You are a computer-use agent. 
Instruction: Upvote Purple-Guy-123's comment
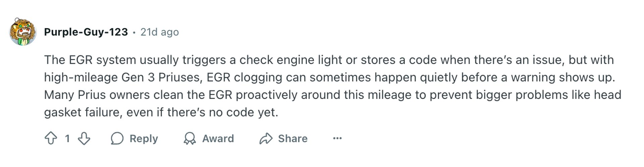click(x=51, y=138)
